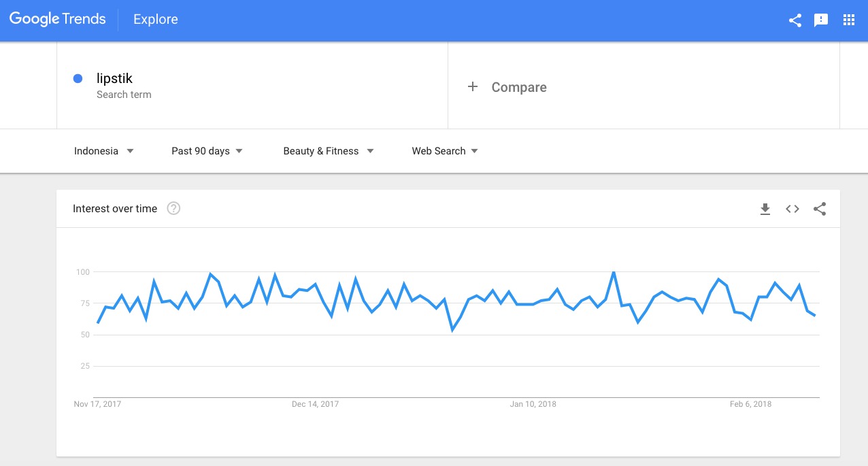This screenshot has width=868, height=466.
Task: Click the blue dot beside lipstik
Action: 78,79
